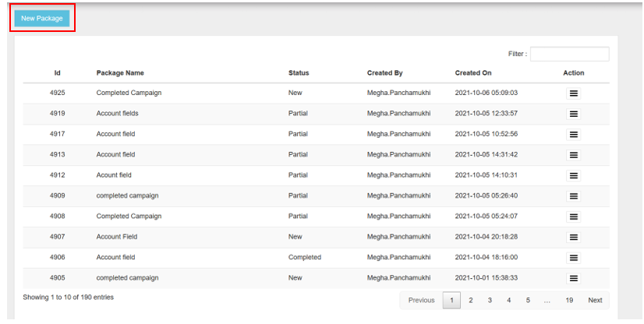Sort table by Id column header
Image resolution: width=644 pixels, height=324 pixels.
coord(58,73)
